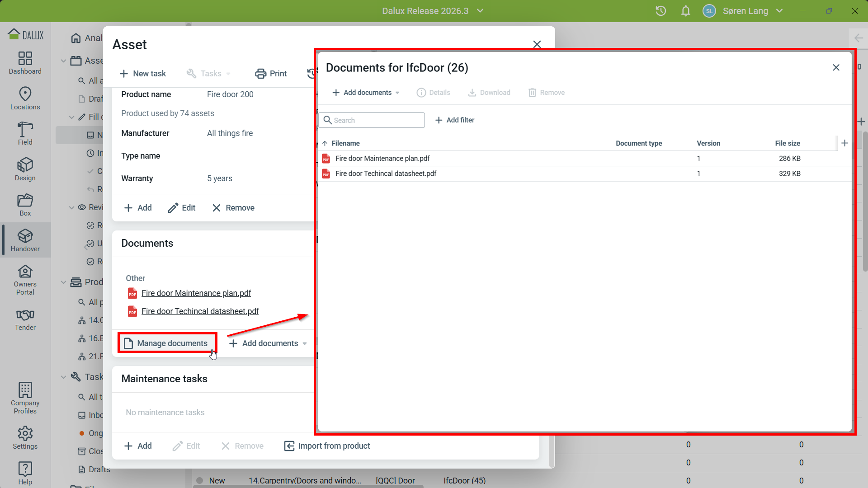Viewport: 868px width, 488px height.
Task: Sort by the Version column header
Action: tap(708, 143)
